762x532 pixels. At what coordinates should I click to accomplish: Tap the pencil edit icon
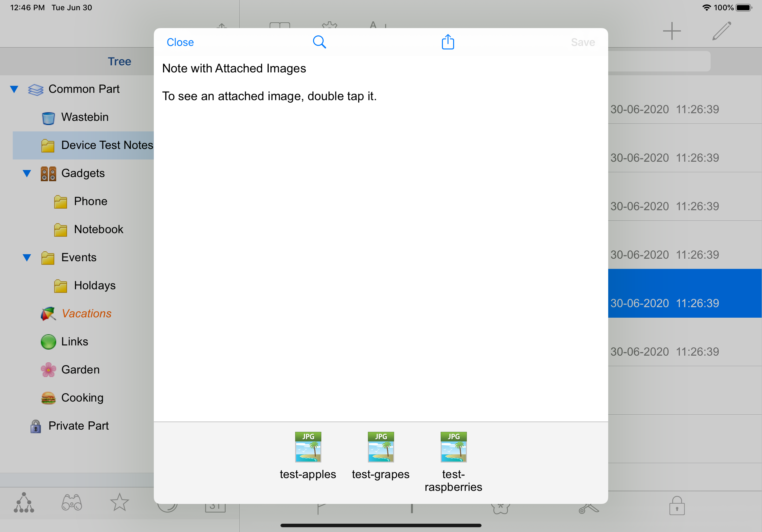click(x=721, y=31)
